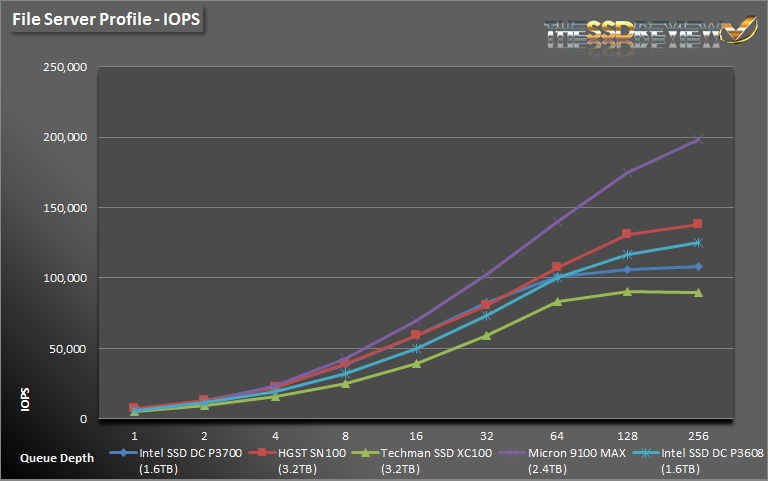Click the 250,000 y-axis label

65,67
